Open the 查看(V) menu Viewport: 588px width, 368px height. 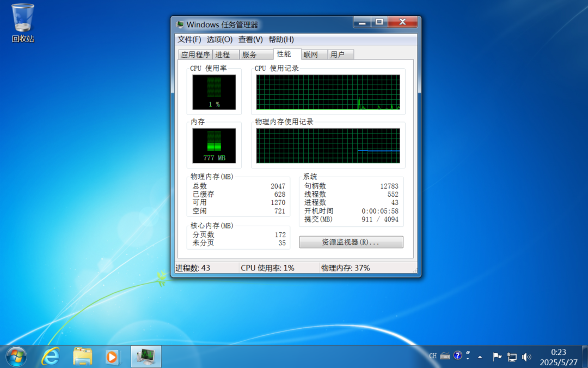[x=250, y=39]
